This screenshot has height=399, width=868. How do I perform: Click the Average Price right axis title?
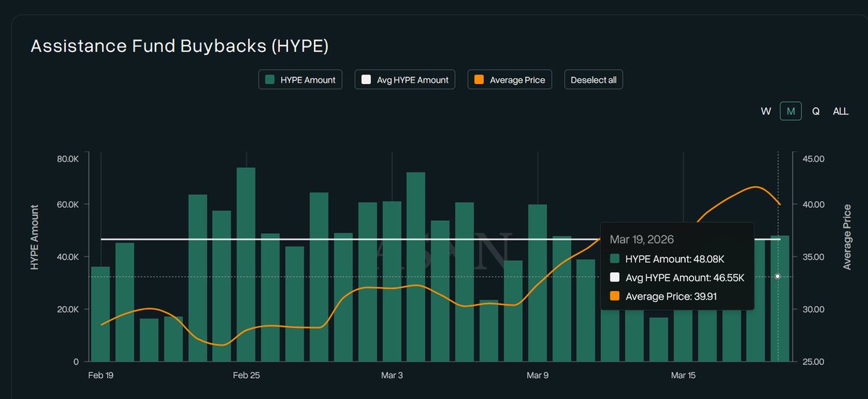click(x=847, y=237)
